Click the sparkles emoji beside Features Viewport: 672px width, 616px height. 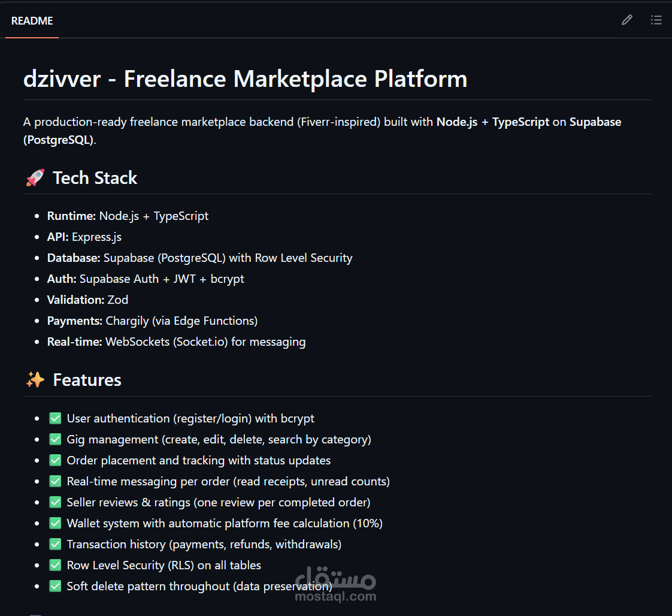[35, 380]
